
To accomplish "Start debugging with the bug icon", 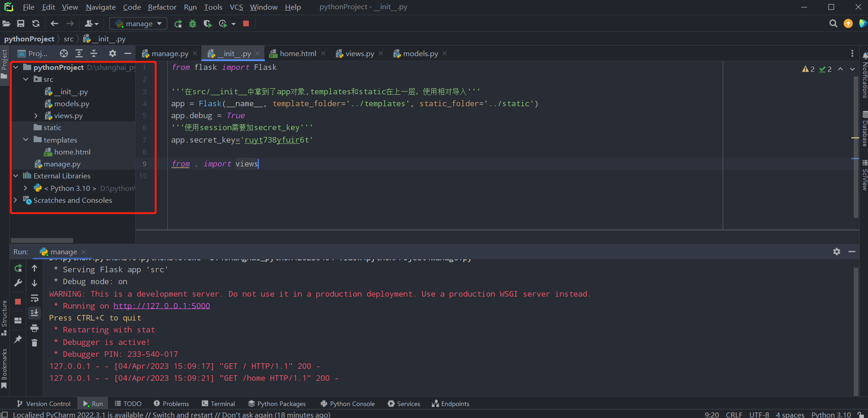I will click(x=193, y=23).
